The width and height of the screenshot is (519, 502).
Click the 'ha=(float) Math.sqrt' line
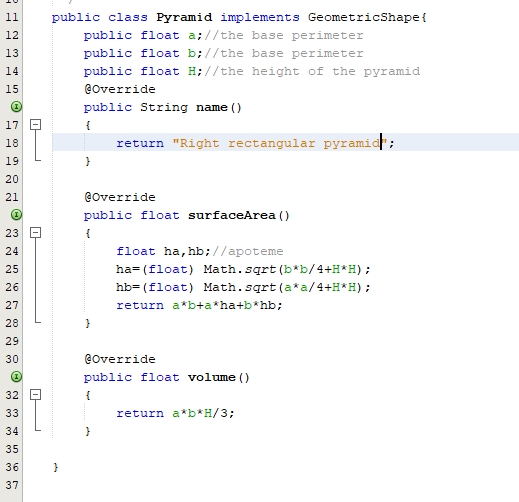(x=243, y=269)
